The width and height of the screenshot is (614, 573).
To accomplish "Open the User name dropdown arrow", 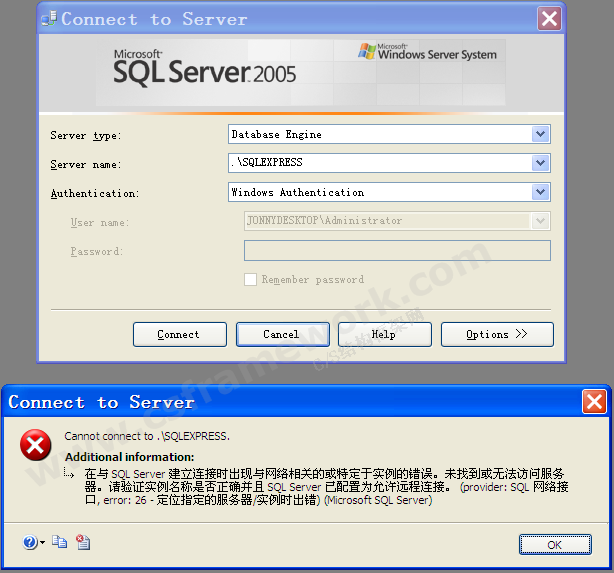I will tap(541, 221).
